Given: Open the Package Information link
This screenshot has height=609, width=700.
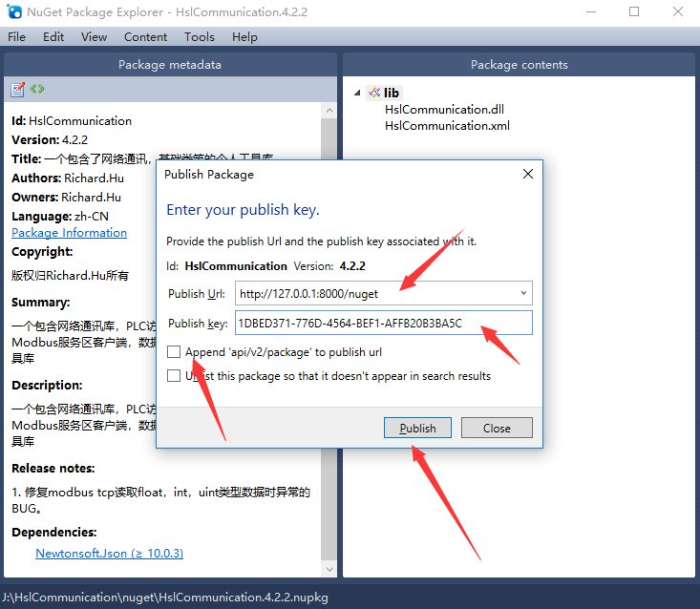Looking at the screenshot, I should [69, 233].
